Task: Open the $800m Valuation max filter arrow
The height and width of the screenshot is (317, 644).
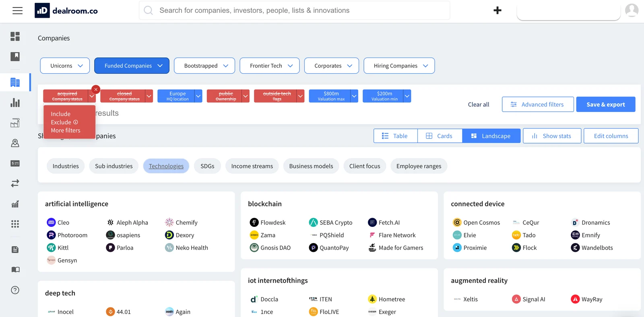Action: [x=354, y=96]
